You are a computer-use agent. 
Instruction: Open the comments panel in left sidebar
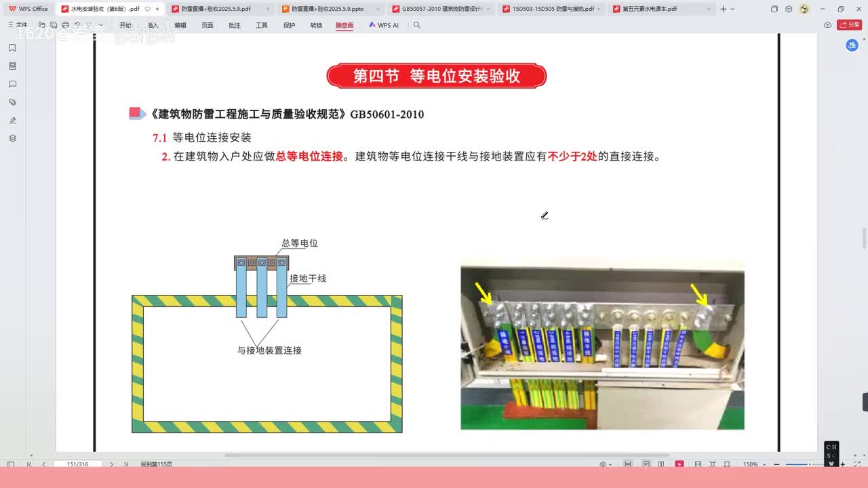click(12, 84)
